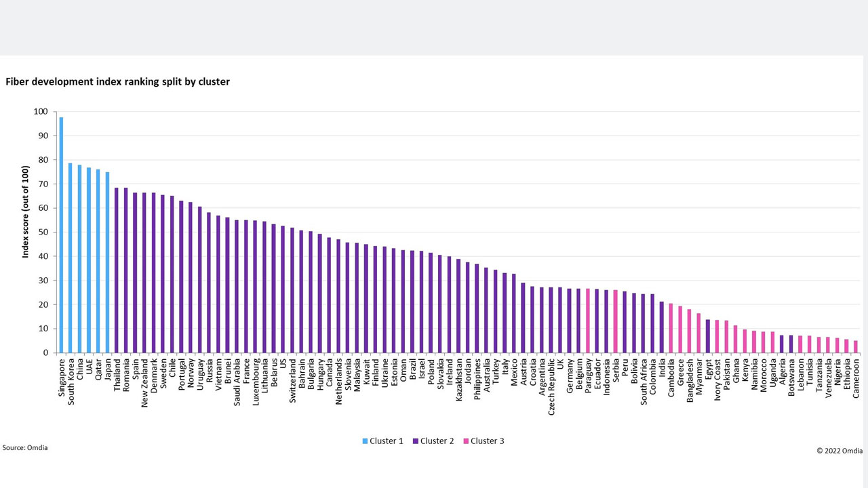Click the pink Cluster 3 legend swatch
Image resolution: width=868 pixels, height=488 pixels.
pyautogui.click(x=466, y=441)
